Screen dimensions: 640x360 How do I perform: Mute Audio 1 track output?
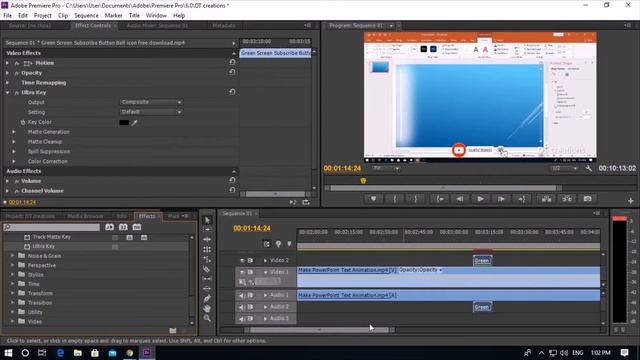point(242,295)
